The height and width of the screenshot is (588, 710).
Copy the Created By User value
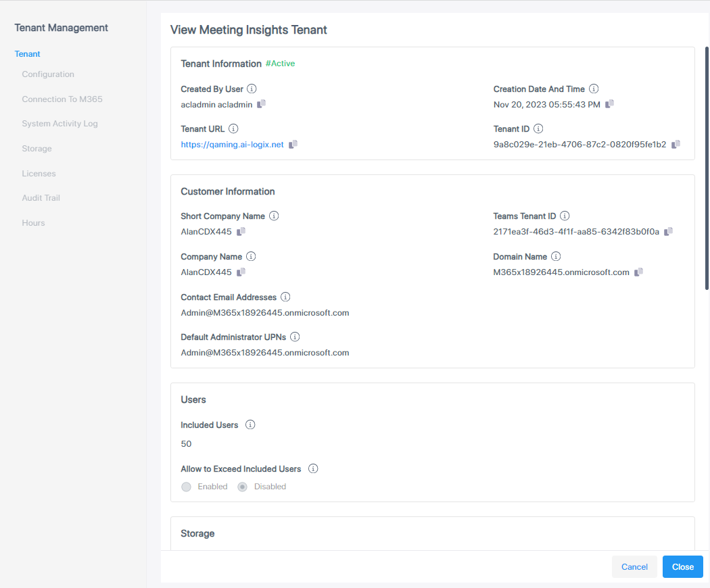[262, 104]
